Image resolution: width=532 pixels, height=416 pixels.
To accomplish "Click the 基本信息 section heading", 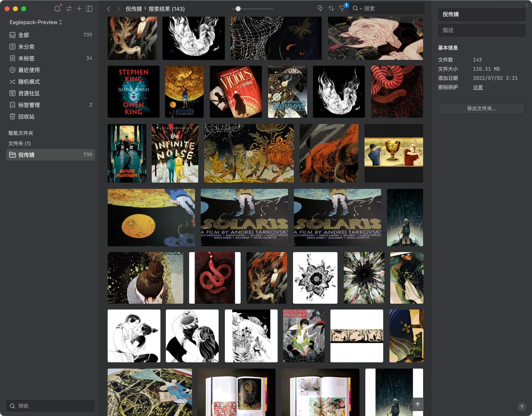I will [448, 48].
